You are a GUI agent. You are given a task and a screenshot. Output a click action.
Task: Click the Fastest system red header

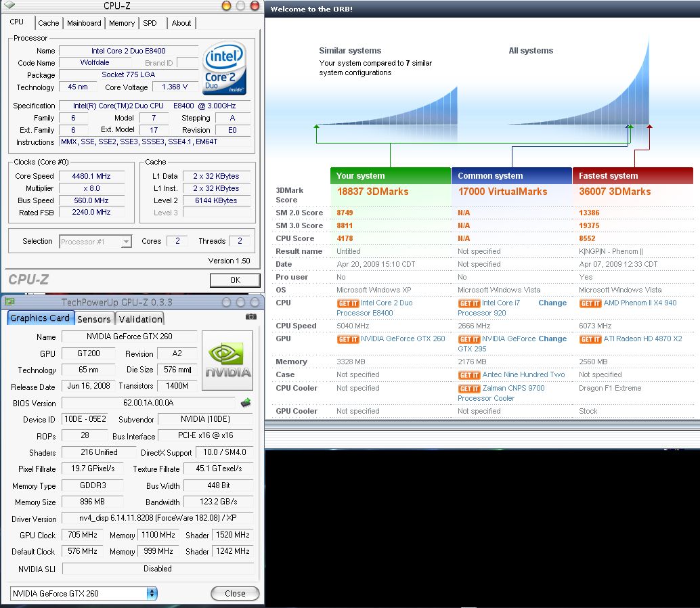[632, 175]
